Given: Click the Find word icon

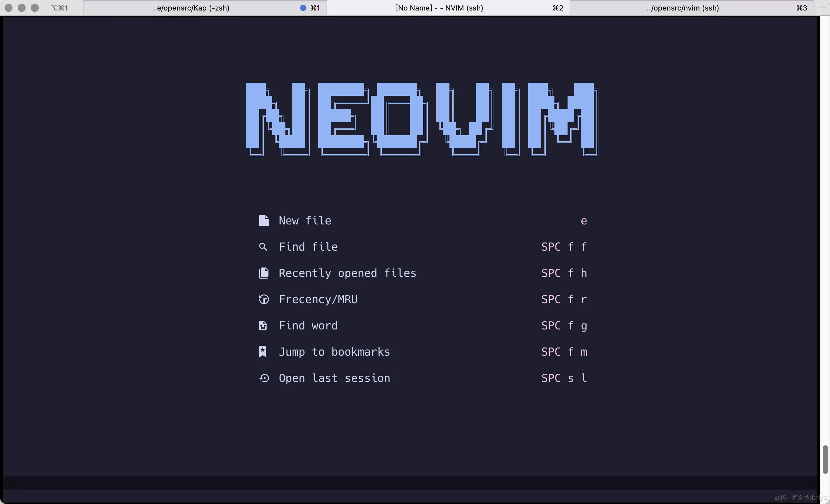Looking at the screenshot, I should click(x=263, y=325).
